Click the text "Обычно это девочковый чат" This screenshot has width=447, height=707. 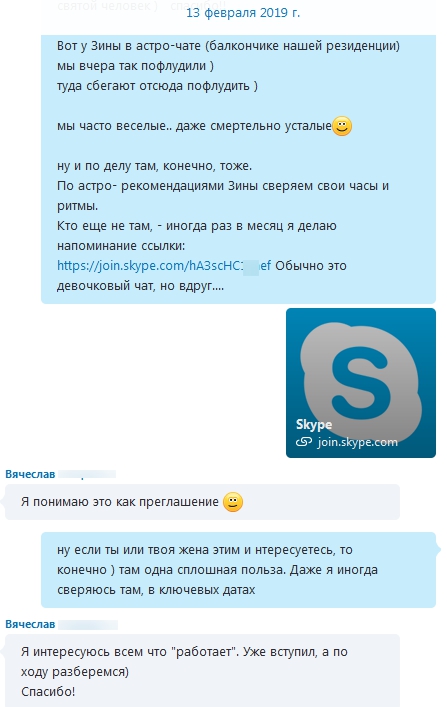pyautogui.click(x=202, y=275)
